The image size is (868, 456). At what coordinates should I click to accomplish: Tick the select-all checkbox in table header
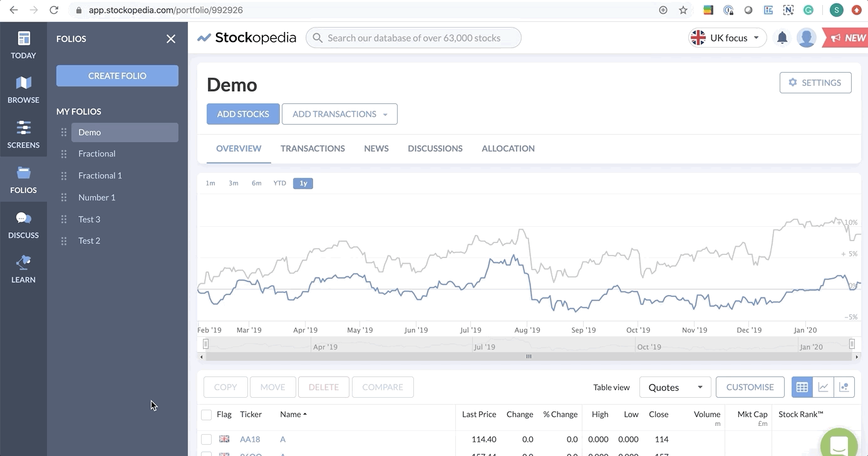click(x=206, y=415)
